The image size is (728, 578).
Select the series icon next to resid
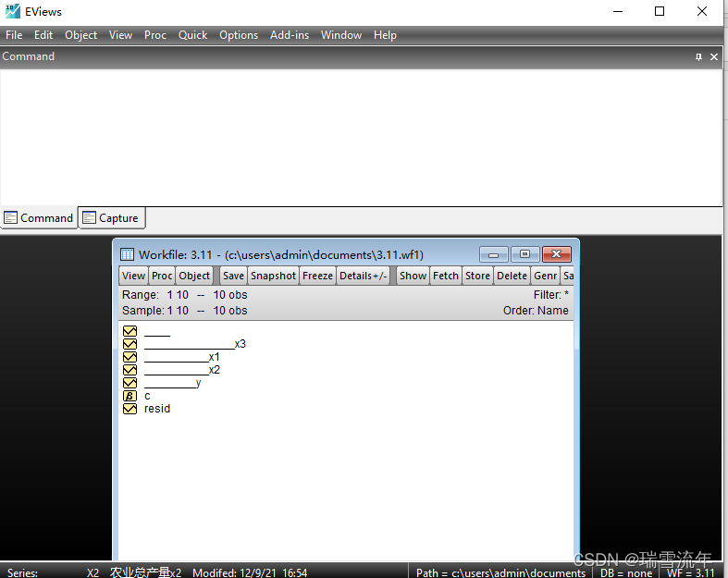click(x=130, y=409)
